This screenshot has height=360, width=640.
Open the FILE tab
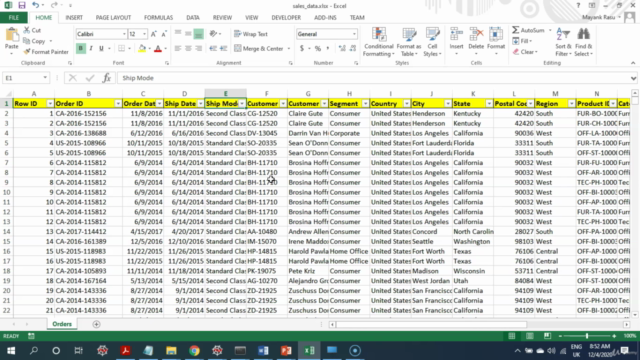click(13, 18)
